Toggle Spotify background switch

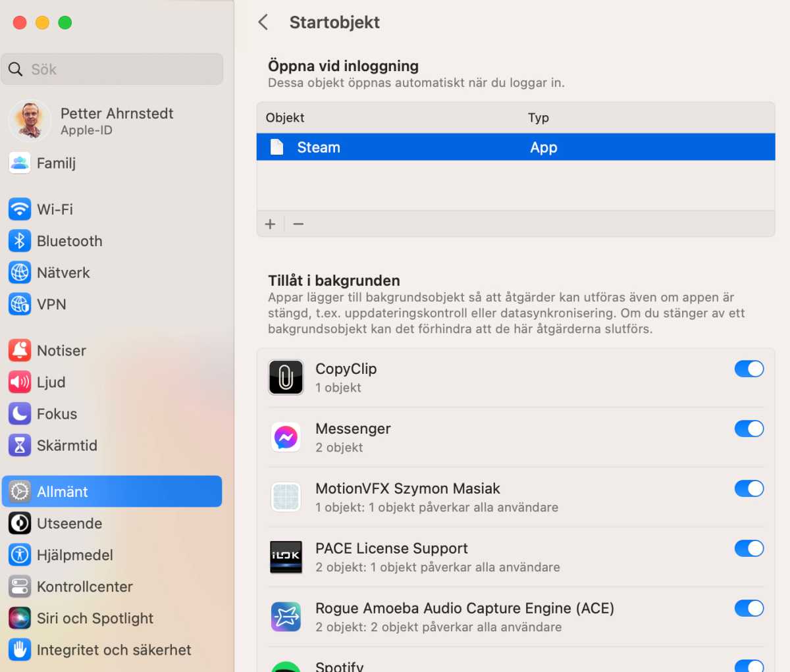click(749, 665)
